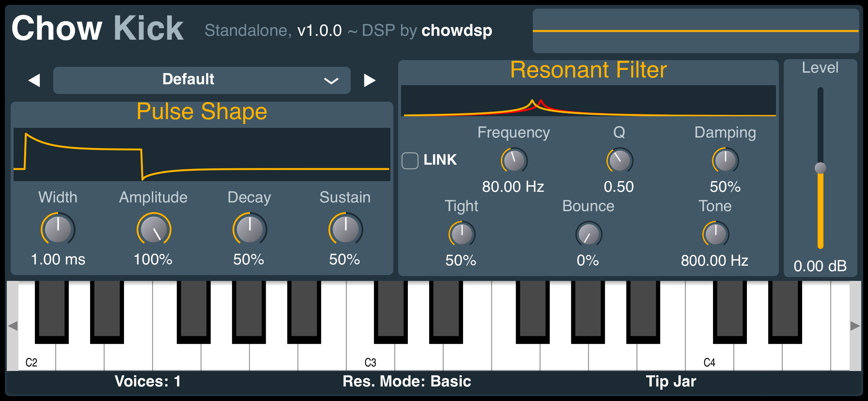Viewport: 868px width, 401px height.
Task: Go to the previous preset with the left arrow
Action: pos(34,80)
